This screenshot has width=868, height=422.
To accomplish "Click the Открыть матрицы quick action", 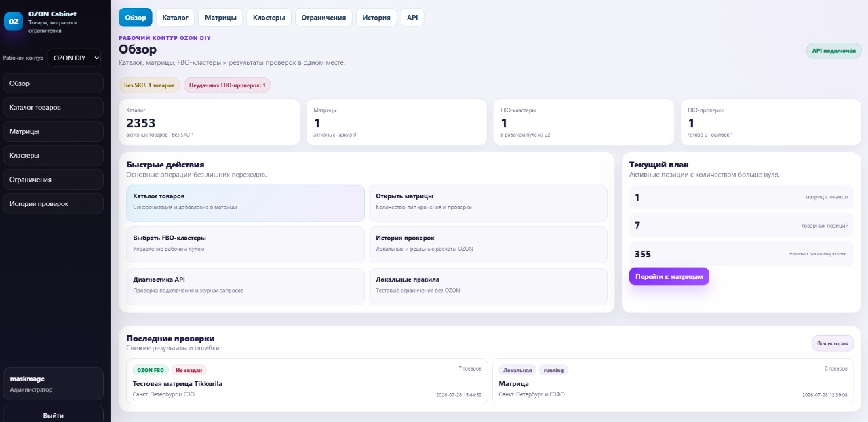I will click(488, 203).
